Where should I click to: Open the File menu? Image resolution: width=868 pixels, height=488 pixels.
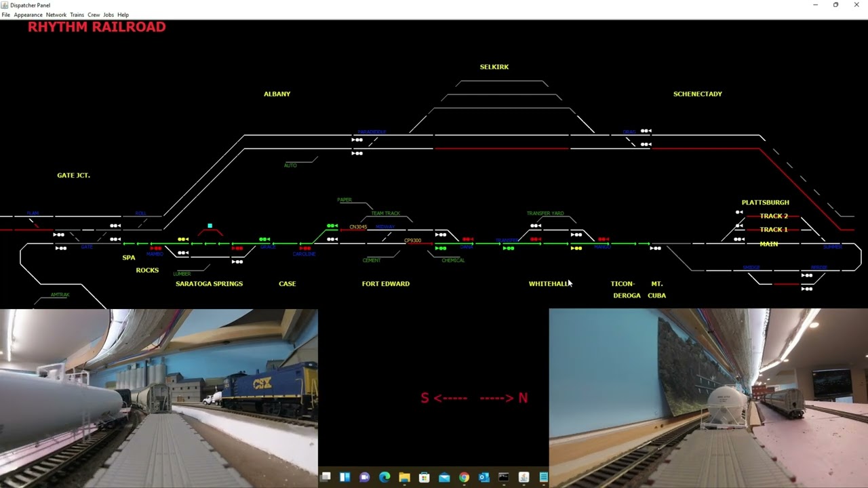[5, 15]
